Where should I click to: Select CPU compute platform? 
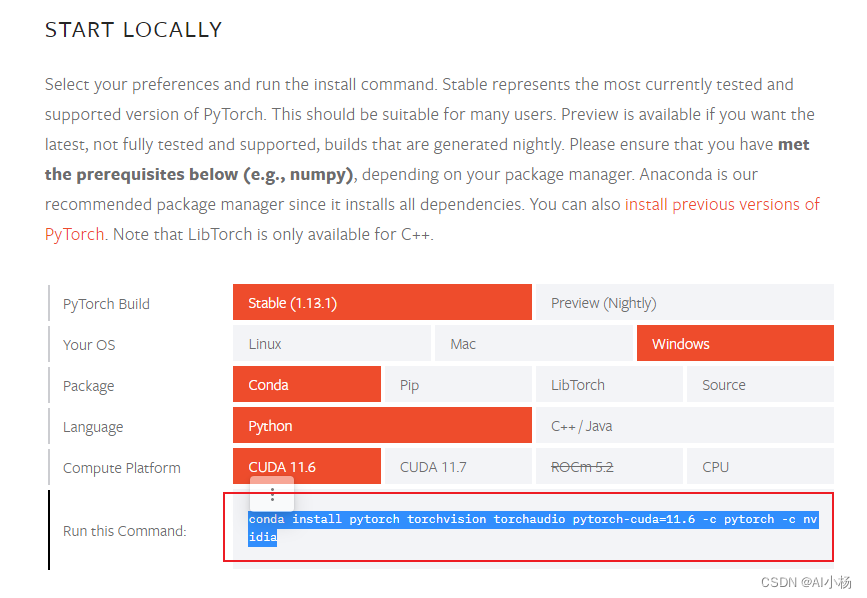[760, 466]
